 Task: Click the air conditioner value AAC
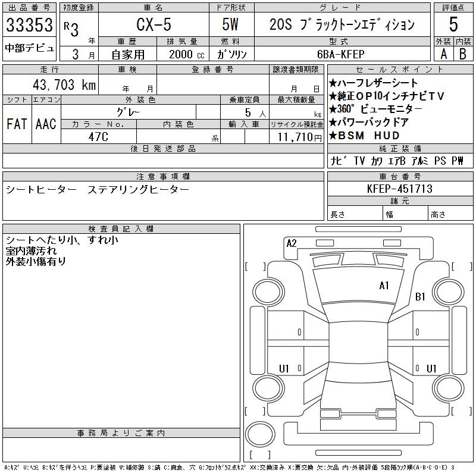46,124
